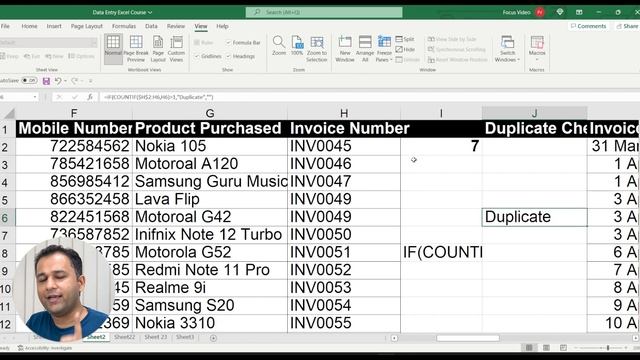Open the Insert ribbon tab

[54, 26]
